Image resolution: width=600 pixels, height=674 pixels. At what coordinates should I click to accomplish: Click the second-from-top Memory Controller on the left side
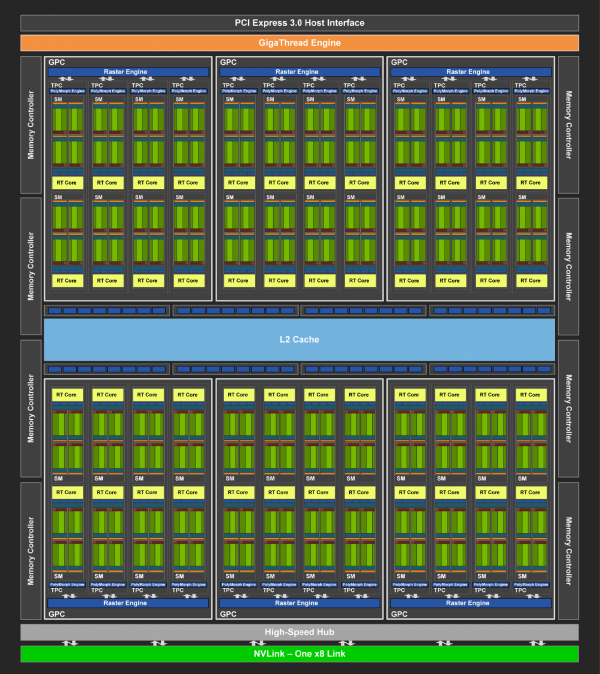coord(31,266)
